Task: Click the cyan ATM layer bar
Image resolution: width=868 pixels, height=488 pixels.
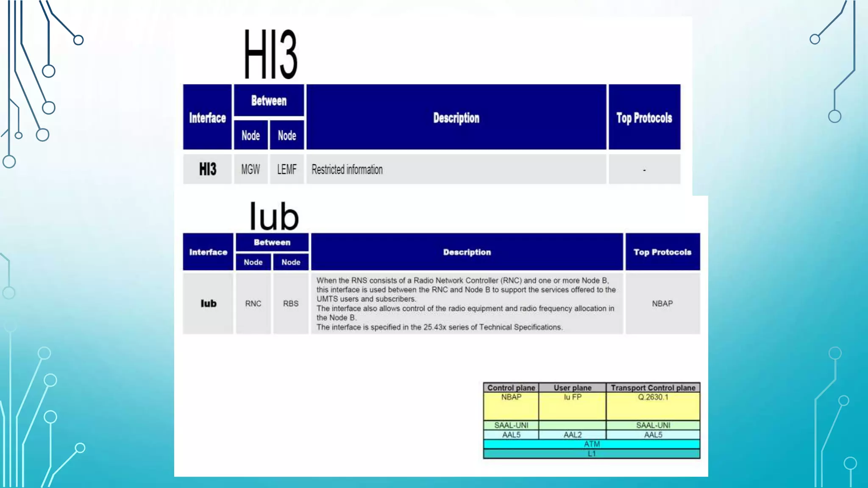Action: coord(592,444)
